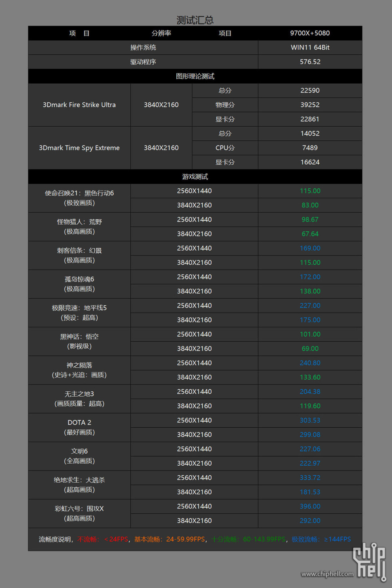Click the 396.00 FPS result value
The image size is (392, 588).
tap(310, 506)
